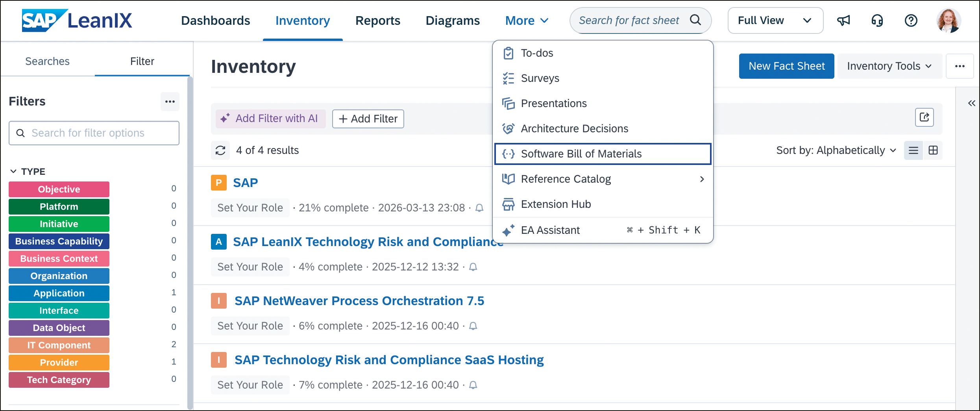Screen dimensions: 980x411
Task: Switch to Searches tab in sidebar
Action: (47, 61)
